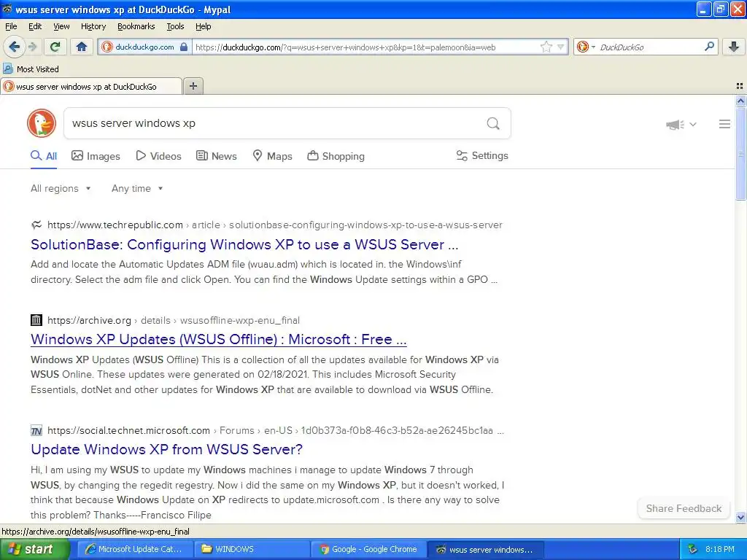Open the History menu
The image size is (747, 560).
click(93, 26)
